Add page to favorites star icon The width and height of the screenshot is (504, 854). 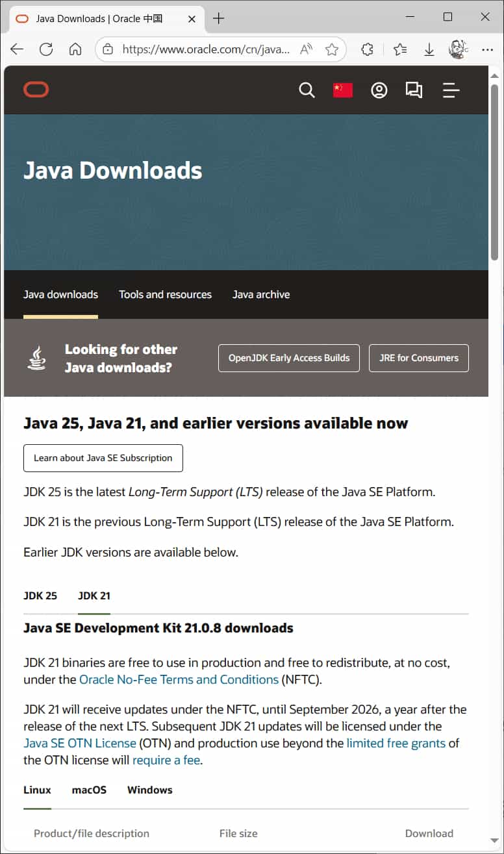(332, 49)
